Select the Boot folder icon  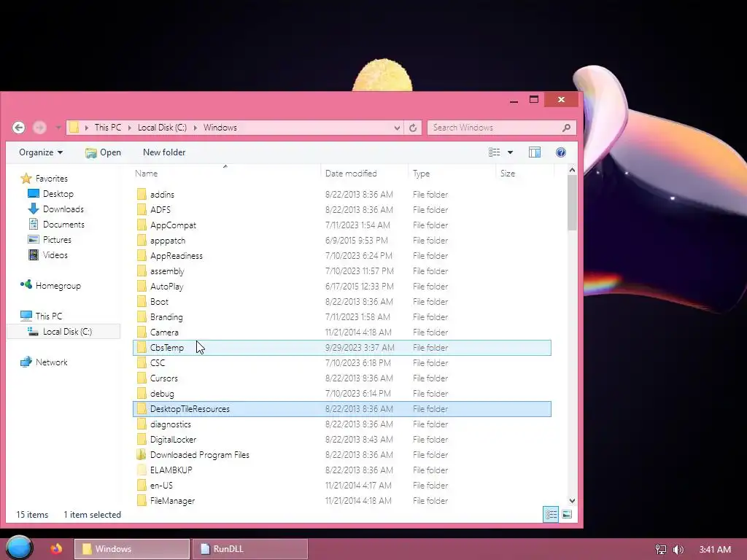[x=142, y=301]
